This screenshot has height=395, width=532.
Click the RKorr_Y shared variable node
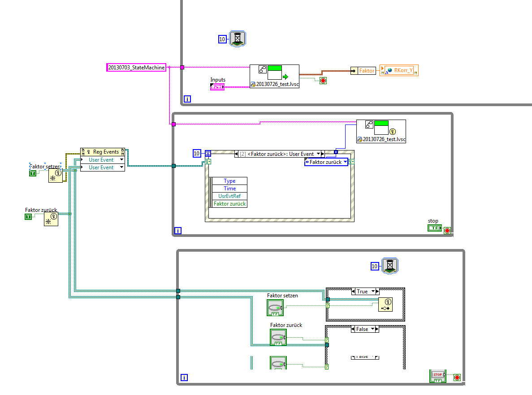tap(399, 70)
